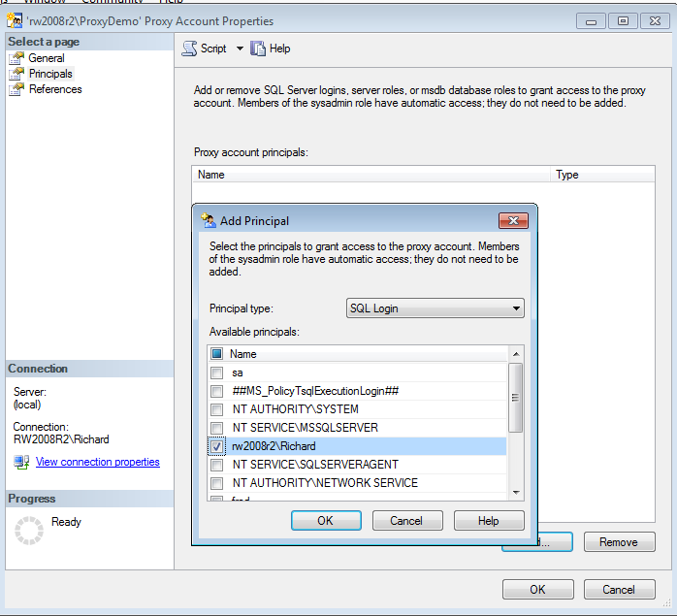Image resolution: width=677 pixels, height=616 pixels.
Task: Select the Principals page
Action: pos(50,74)
